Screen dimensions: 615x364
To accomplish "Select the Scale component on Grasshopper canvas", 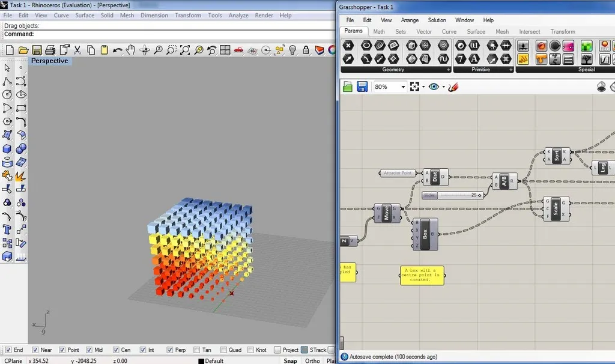I will 556,208.
